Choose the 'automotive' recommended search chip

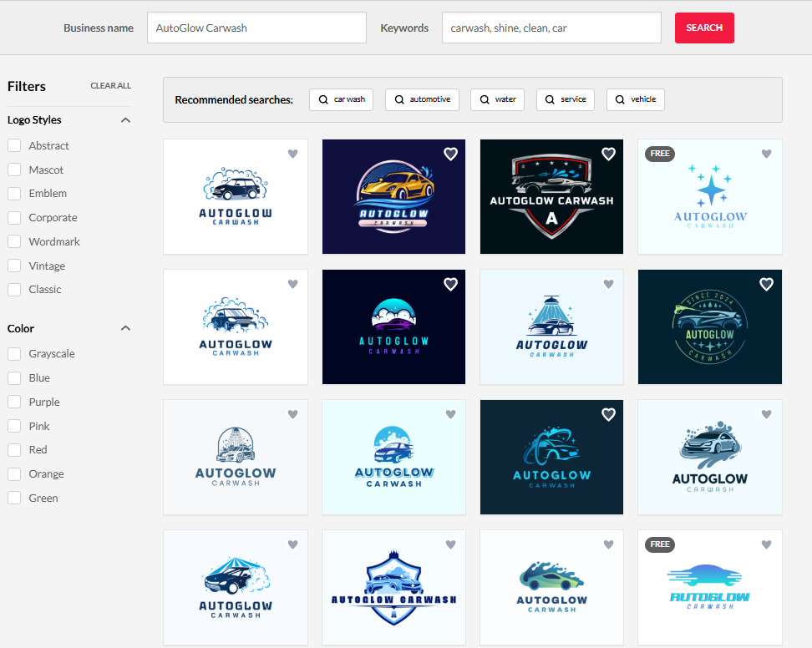coord(422,99)
